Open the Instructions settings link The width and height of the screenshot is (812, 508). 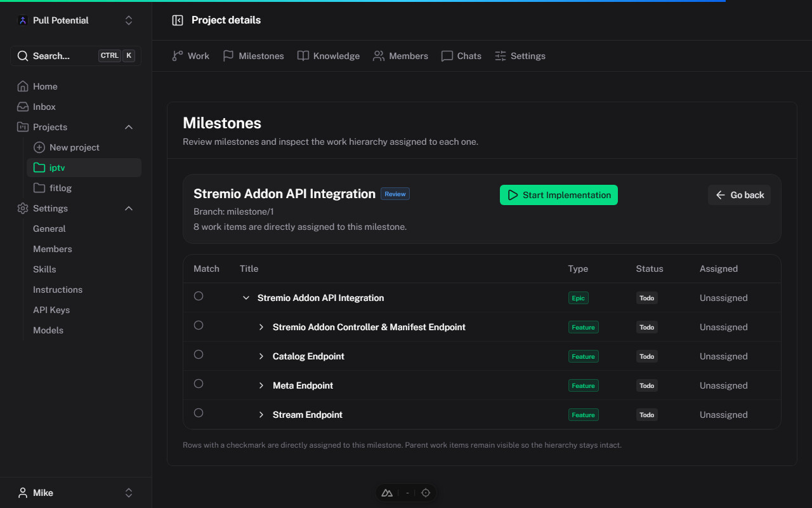(58, 290)
